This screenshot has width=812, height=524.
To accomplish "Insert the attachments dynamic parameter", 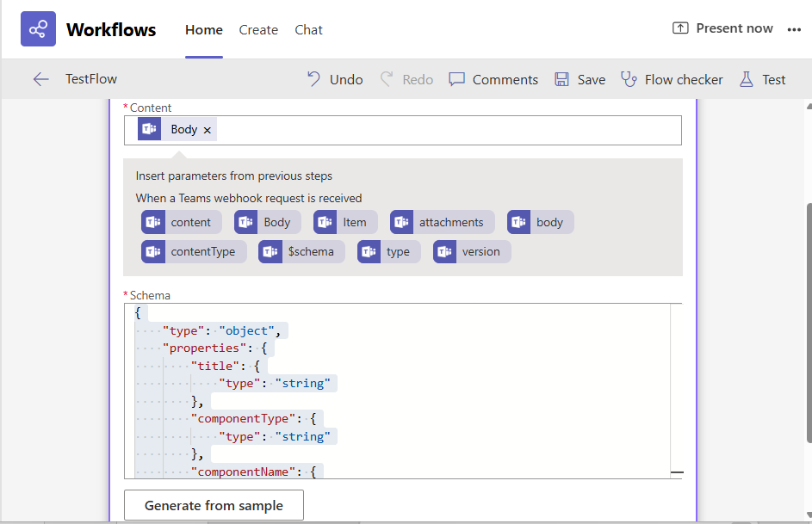I will click(x=443, y=222).
